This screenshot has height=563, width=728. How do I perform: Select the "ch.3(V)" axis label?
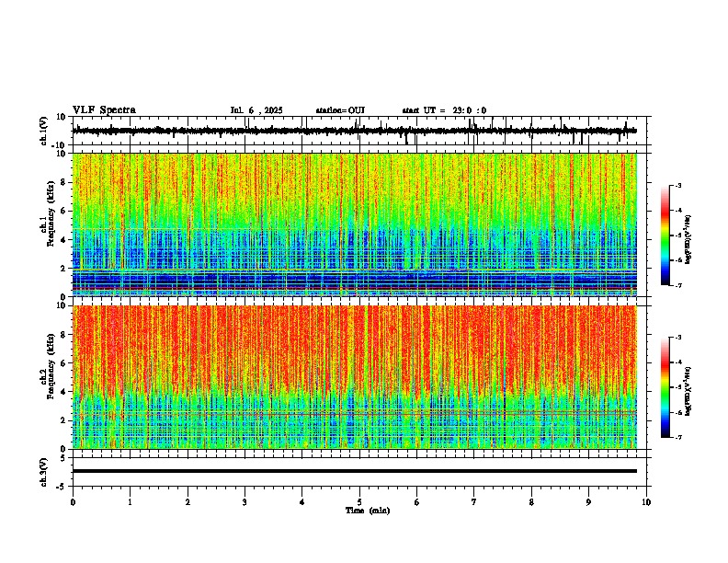pyautogui.click(x=44, y=472)
